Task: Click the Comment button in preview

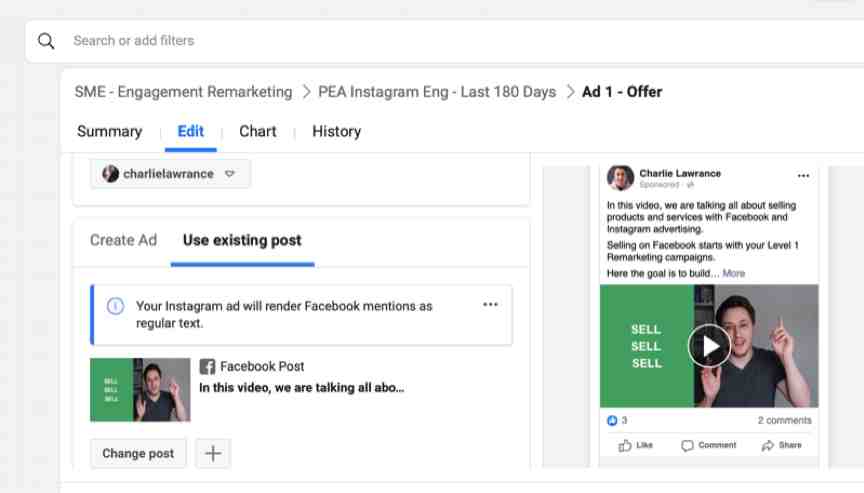Action: (x=709, y=446)
